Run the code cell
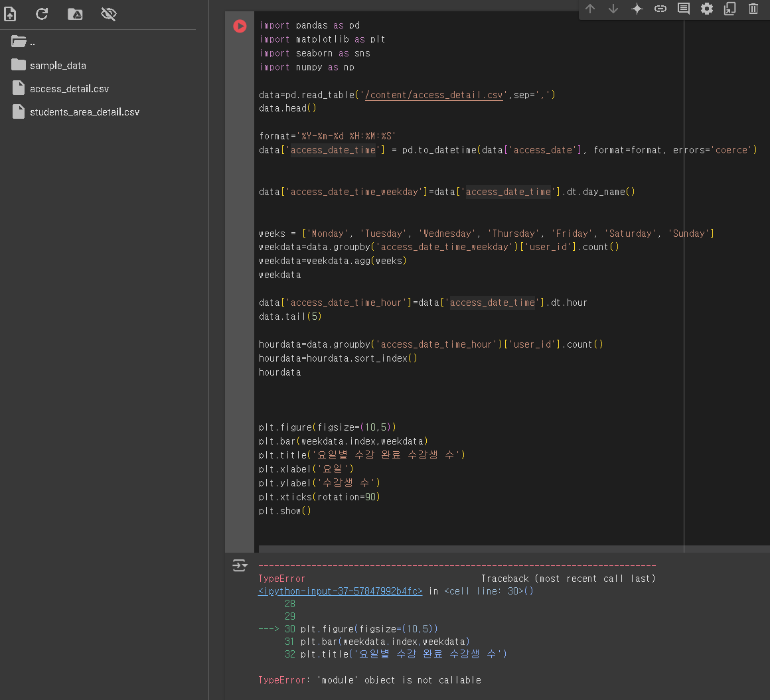Screen dimensions: 770x700 [x=240, y=25]
